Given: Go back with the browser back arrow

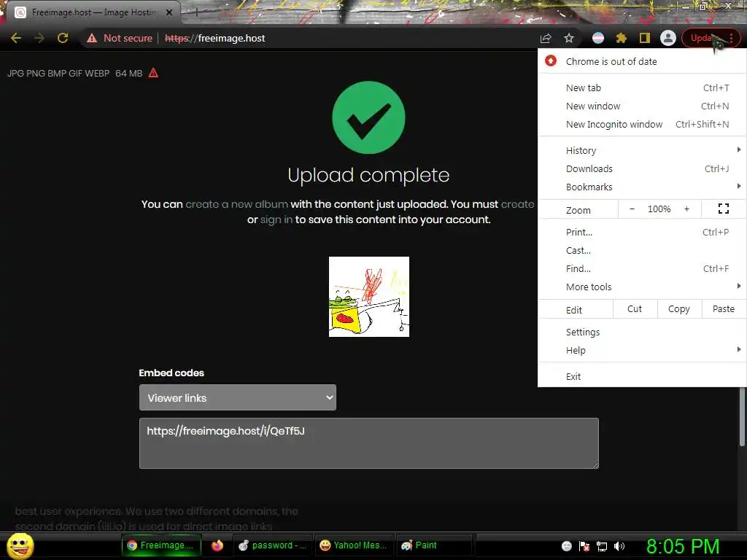Looking at the screenshot, I should 16,38.
